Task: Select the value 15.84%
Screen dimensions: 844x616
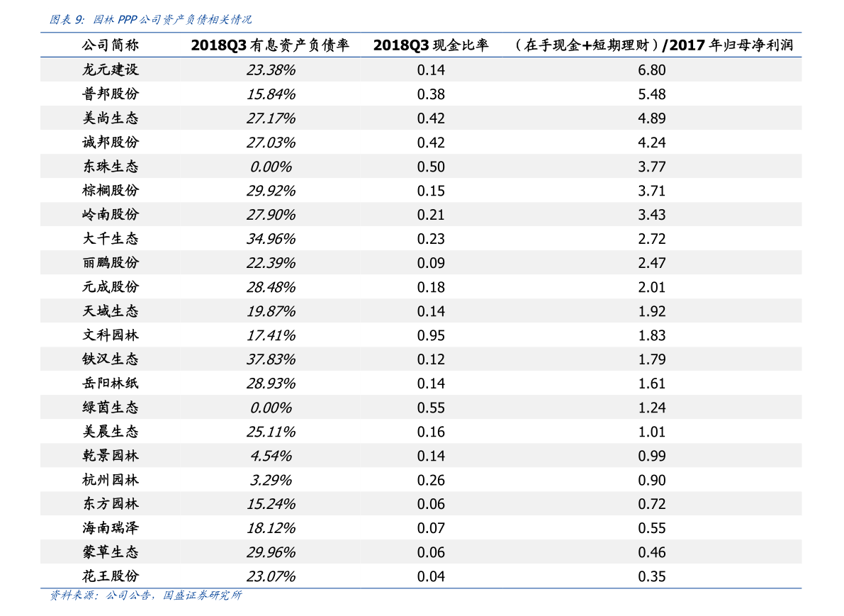Action: [x=271, y=94]
